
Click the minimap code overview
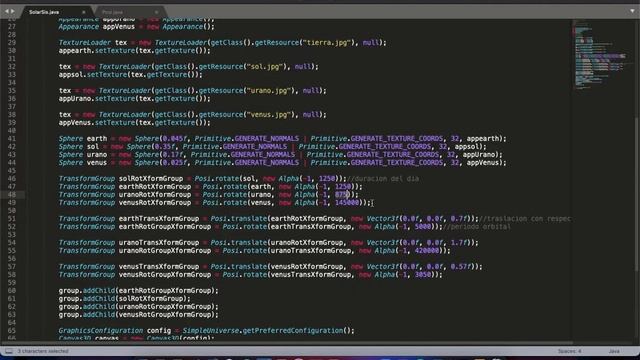tap(600, 55)
